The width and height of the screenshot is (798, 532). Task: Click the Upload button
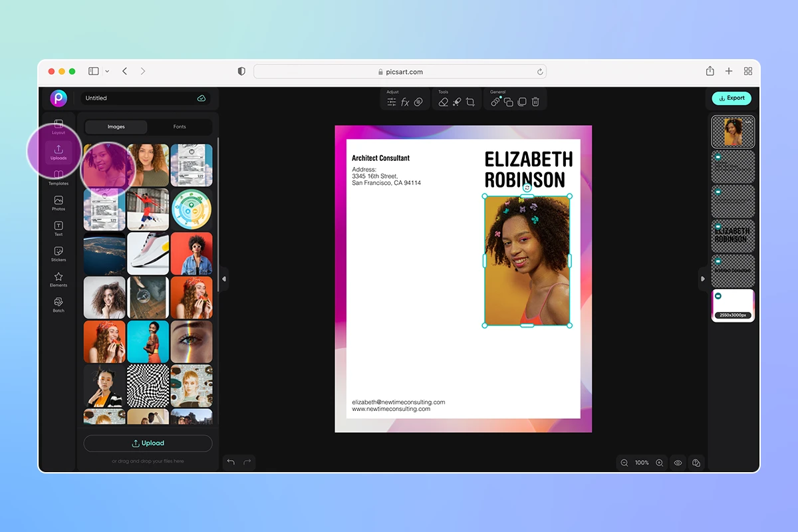148,443
